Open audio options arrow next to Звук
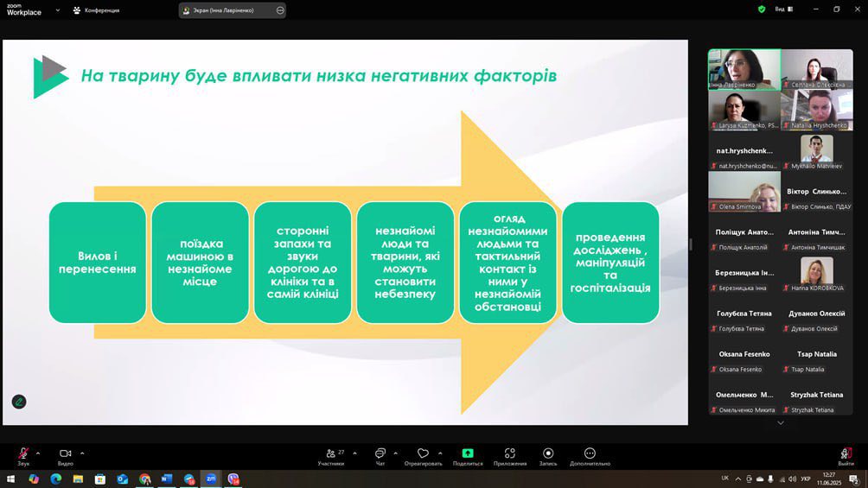Image resolution: width=868 pixels, height=488 pixels. (x=38, y=453)
